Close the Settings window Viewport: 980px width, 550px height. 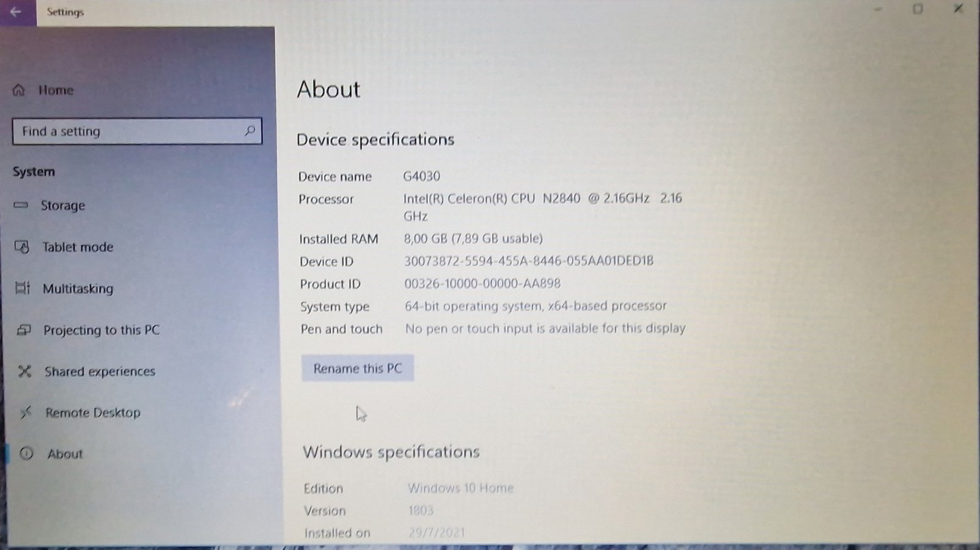[x=958, y=9]
